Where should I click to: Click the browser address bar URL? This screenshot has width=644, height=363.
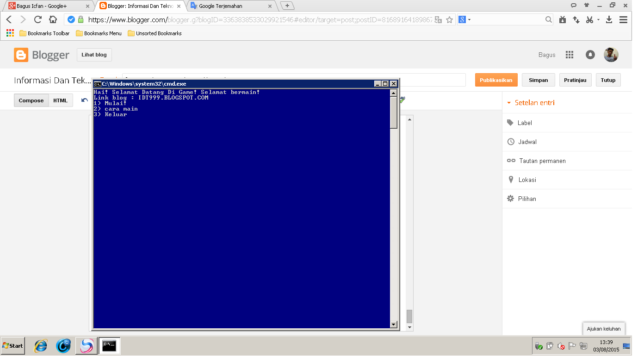tap(259, 20)
